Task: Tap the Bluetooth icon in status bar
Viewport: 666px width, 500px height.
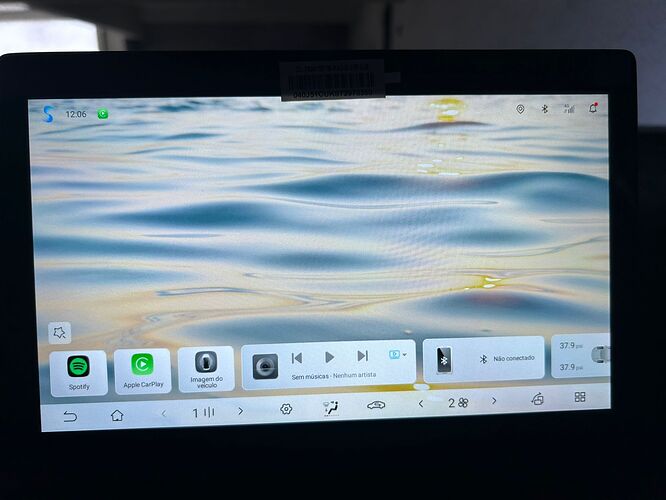Action: [x=545, y=108]
